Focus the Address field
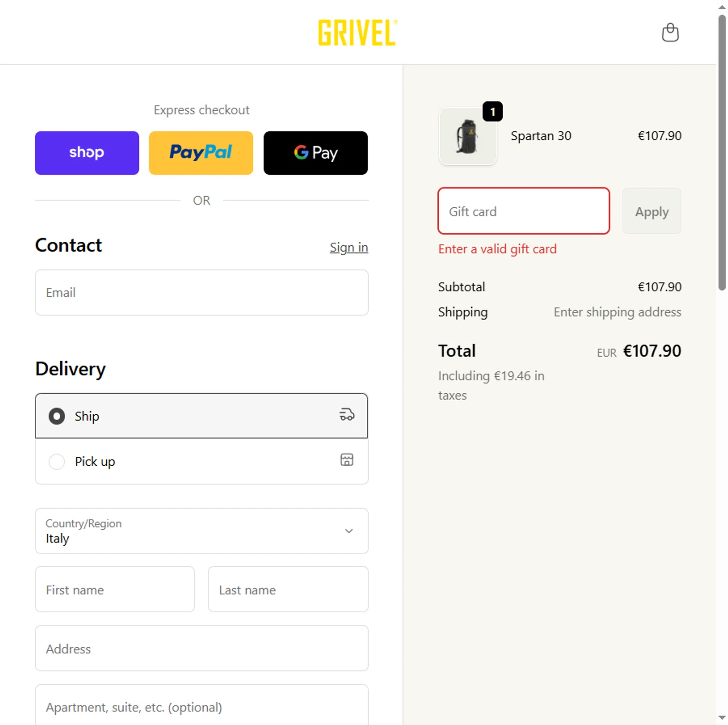Screen dimensions: 728x725 coord(201,648)
